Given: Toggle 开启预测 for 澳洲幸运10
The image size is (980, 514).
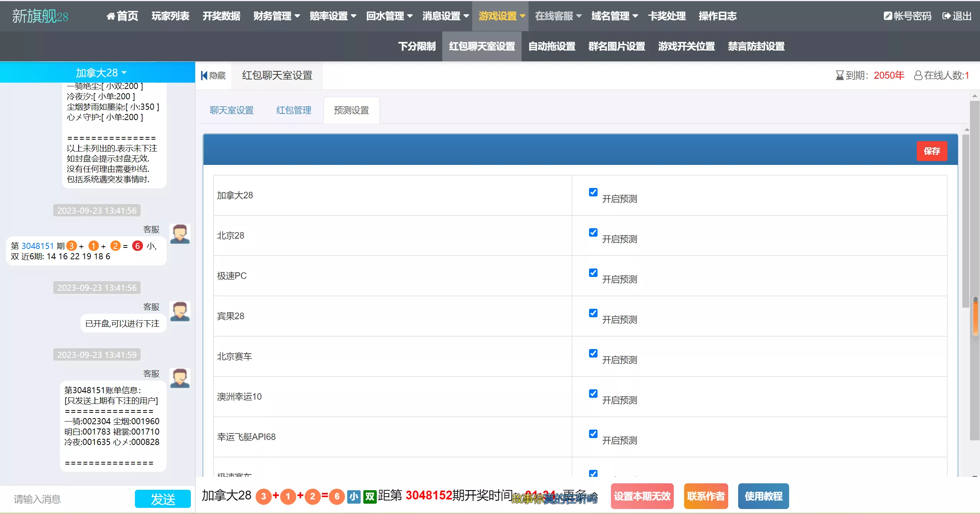Looking at the screenshot, I should [593, 394].
